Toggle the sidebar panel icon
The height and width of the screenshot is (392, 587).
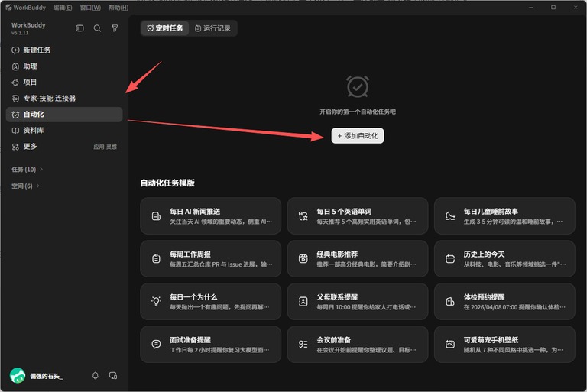tap(79, 28)
